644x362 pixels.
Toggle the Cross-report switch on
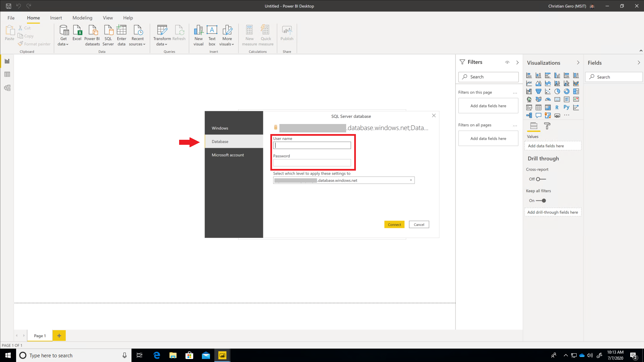[540, 179]
